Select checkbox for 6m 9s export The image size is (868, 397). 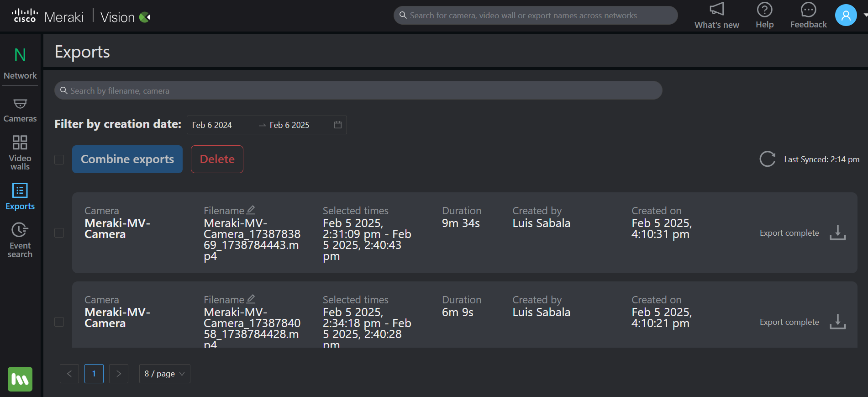click(59, 322)
